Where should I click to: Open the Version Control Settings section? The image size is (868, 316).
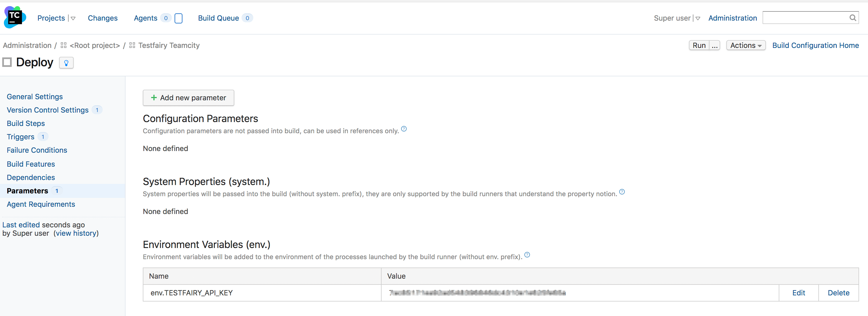[x=47, y=110]
